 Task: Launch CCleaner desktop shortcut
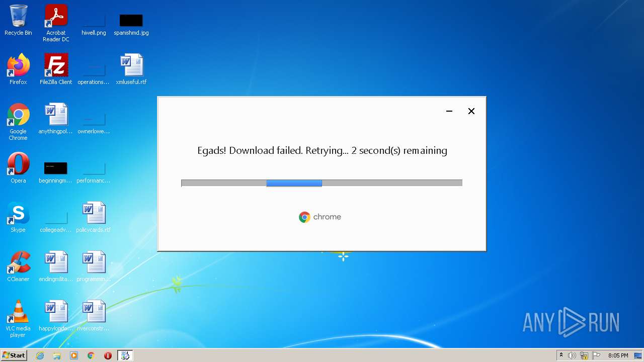[18, 266]
